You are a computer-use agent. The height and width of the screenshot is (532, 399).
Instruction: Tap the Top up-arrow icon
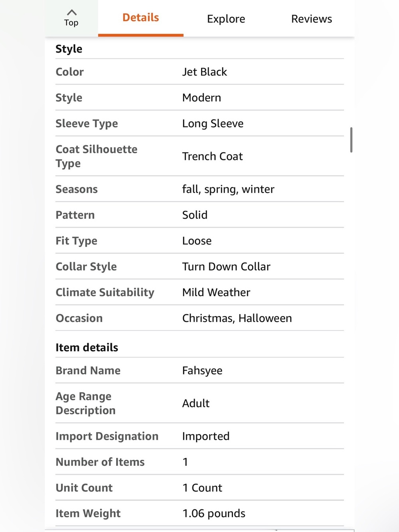pos(71,12)
